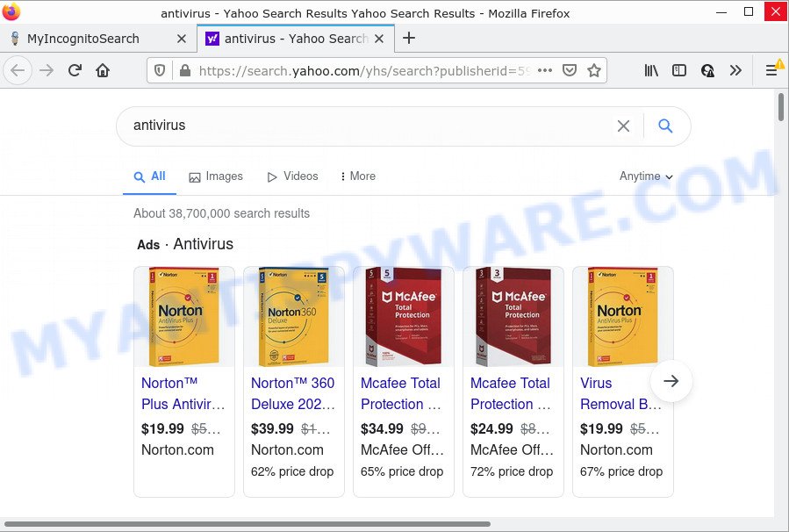Open the extension icon with warning
Image resolution: width=789 pixels, height=532 pixels.
pos(707,70)
